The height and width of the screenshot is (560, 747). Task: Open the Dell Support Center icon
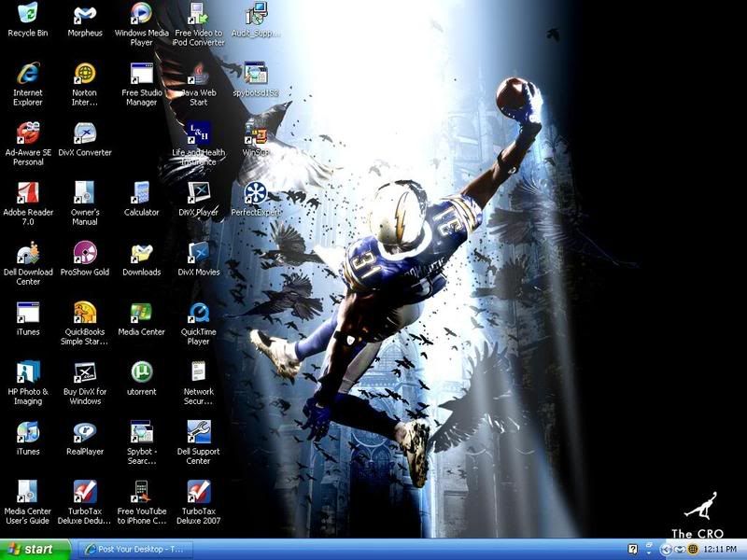198,432
